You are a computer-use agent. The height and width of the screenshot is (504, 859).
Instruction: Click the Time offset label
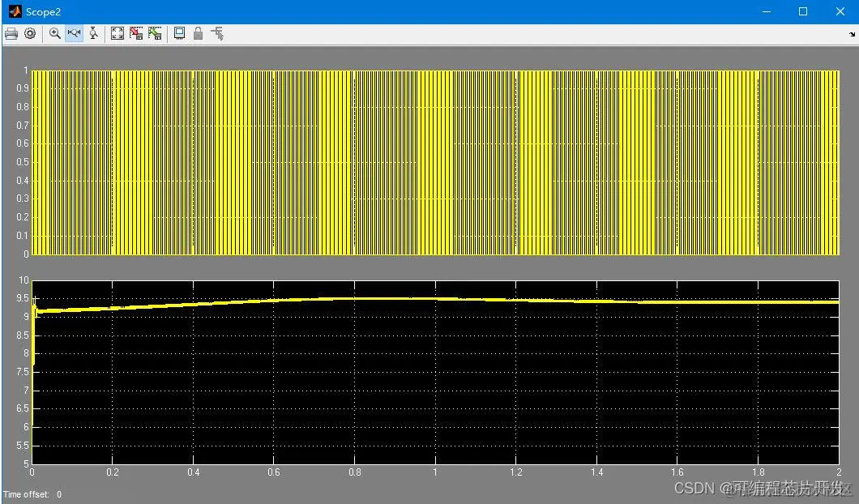pyautogui.click(x=26, y=494)
